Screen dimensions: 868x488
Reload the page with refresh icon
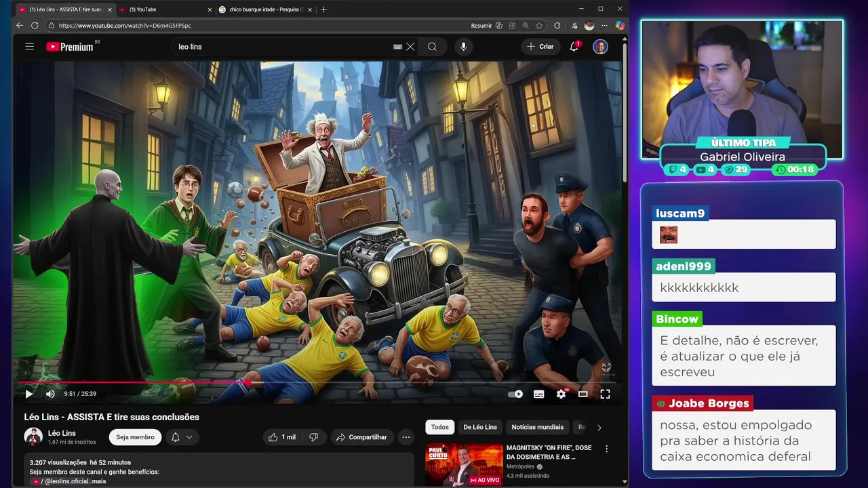[35, 26]
